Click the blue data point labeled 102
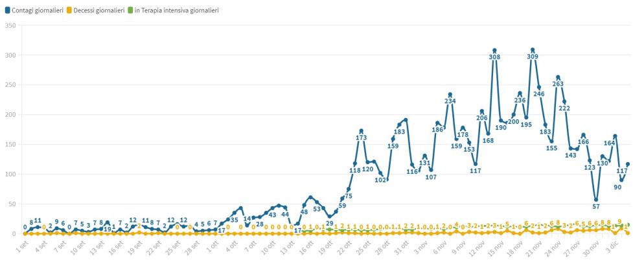Viewport: 644px width, 273px height. point(387,173)
